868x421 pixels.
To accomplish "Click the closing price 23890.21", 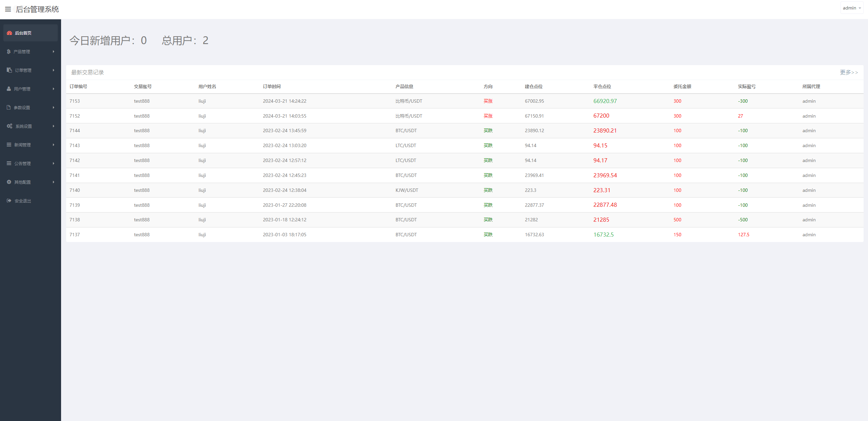I will (605, 131).
